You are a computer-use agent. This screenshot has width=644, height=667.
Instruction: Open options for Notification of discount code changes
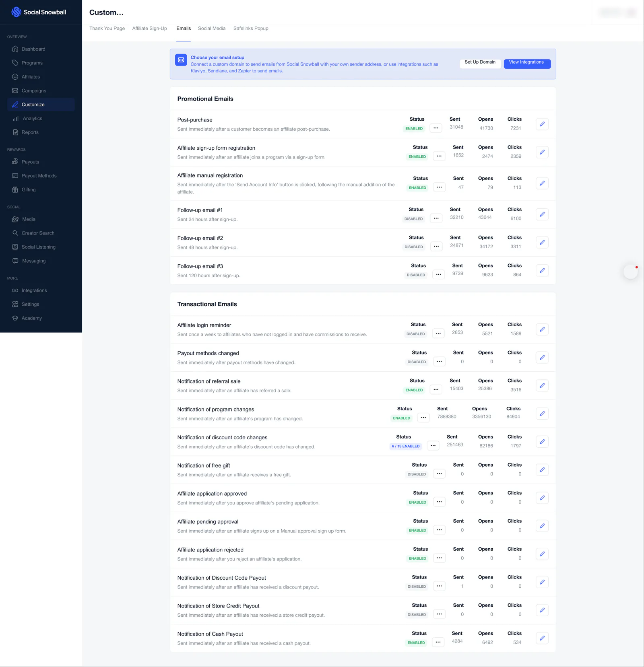(x=433, y=445)
